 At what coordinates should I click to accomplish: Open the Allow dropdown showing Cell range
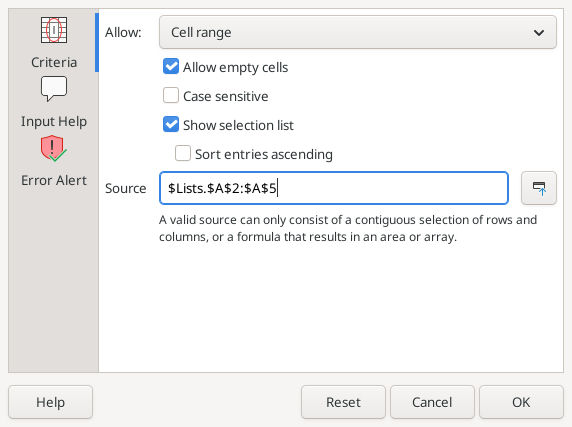pos(358,32)
